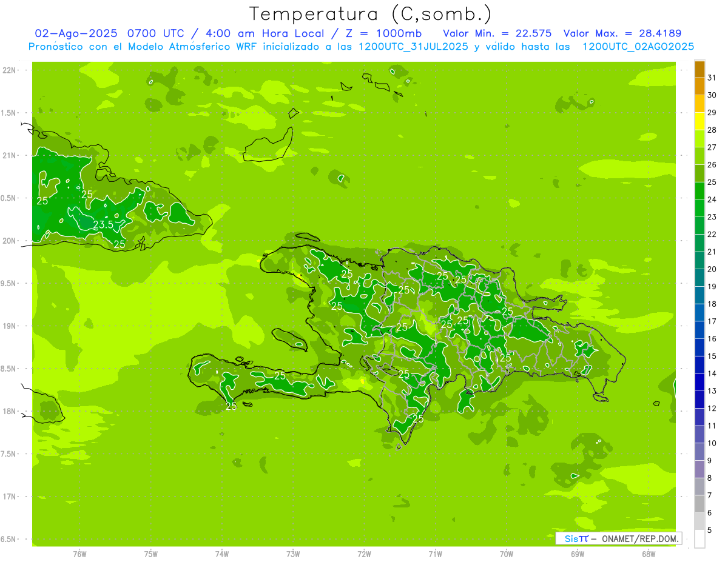728x562 pixels.
Task: Click the "76W" longitude axis label
Action: click(x=79, y=554)
